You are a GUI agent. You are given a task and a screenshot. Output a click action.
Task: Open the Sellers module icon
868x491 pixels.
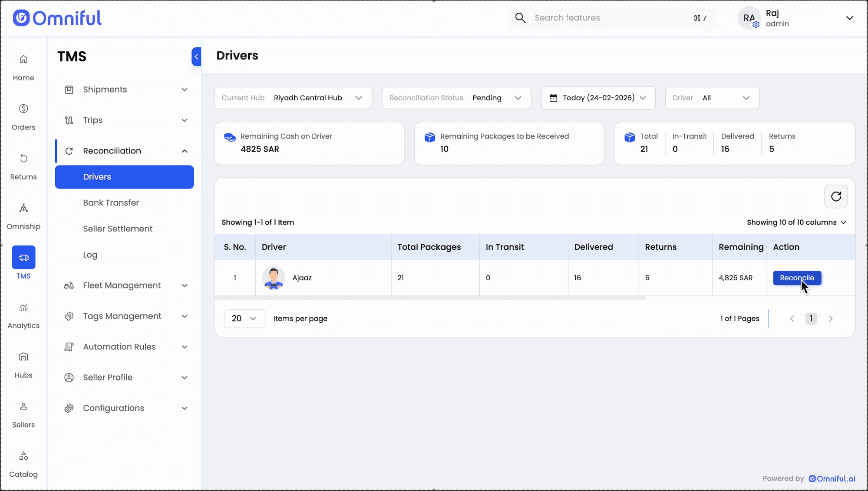pyautogui.click(x=23, y=414)
